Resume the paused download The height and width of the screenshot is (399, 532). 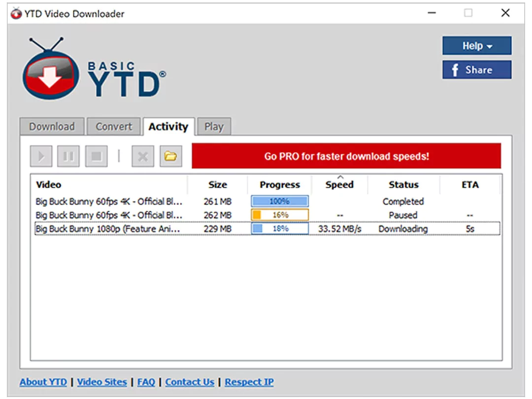[41, 156]
